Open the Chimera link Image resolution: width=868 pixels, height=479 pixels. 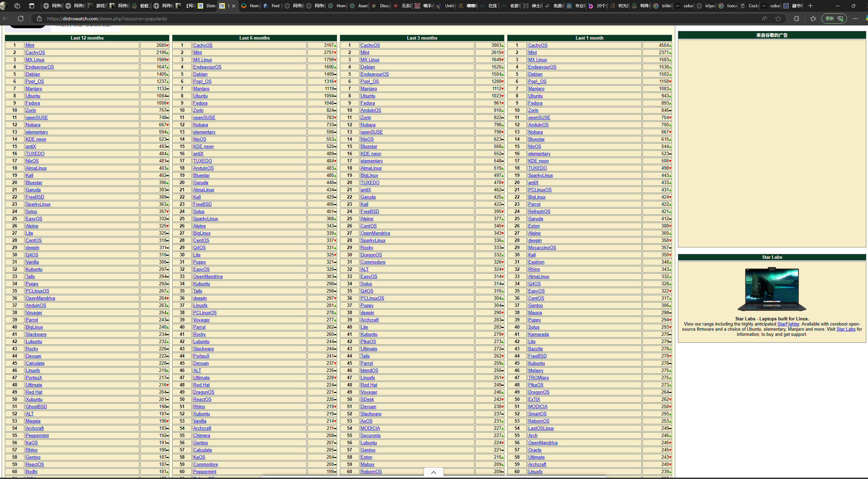pos(201,436)
